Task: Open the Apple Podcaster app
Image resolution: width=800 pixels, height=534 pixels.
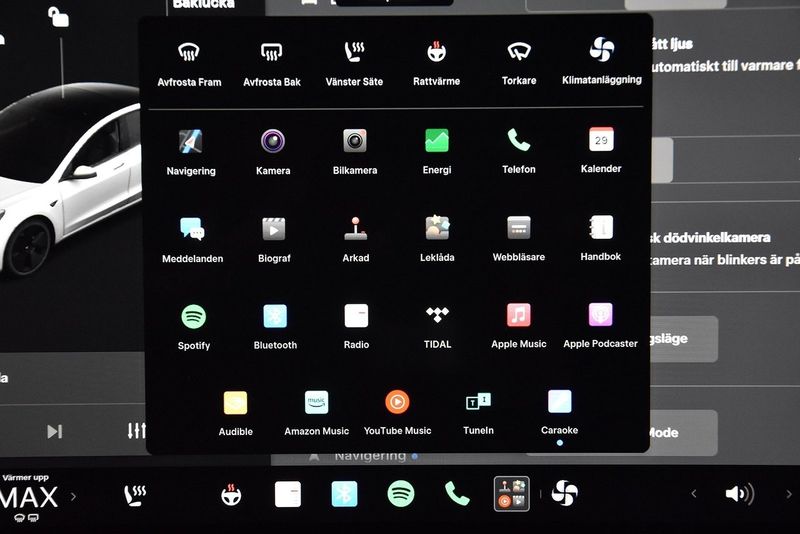Action: [600, 325]
